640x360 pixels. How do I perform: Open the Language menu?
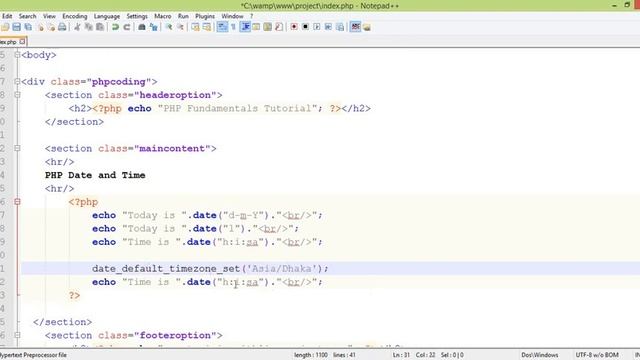(107, 16)
